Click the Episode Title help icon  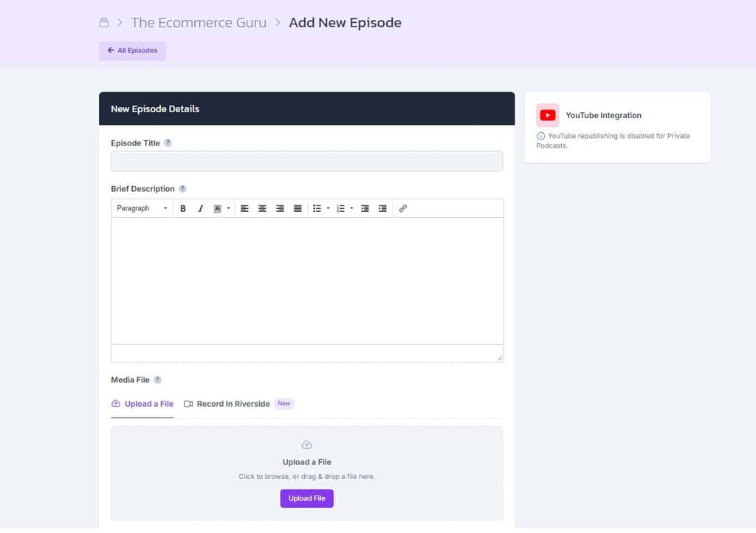point(168,143)
